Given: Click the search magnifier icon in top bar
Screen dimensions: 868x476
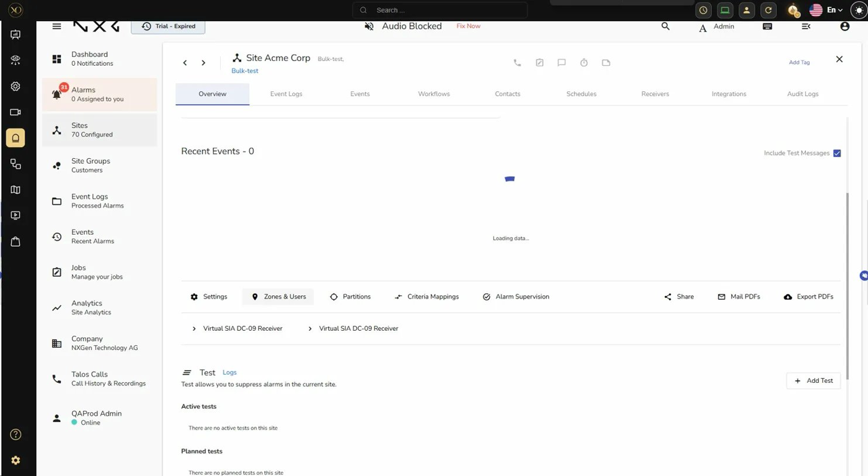Looking at the screenshot, I should [x=665, y=27].
